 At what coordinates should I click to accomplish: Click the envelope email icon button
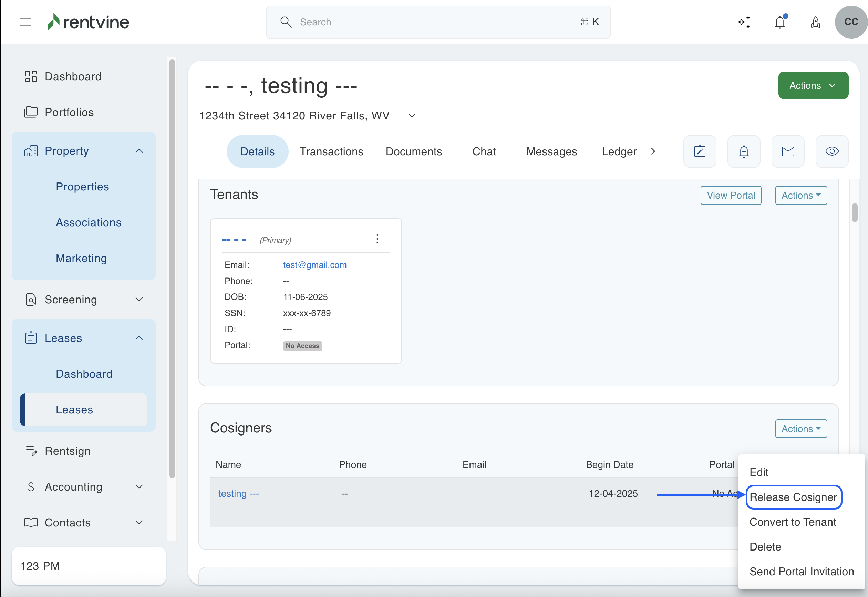coord(788,151)
